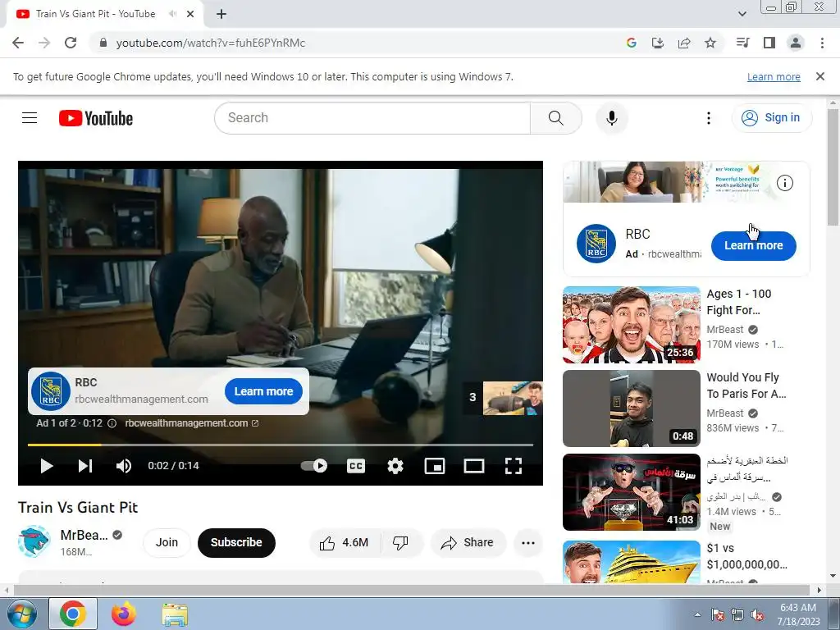This screenshot has height=630, width=840.
Task: Click the upcoming video preview thumbnail
Action: coord(513,398)
